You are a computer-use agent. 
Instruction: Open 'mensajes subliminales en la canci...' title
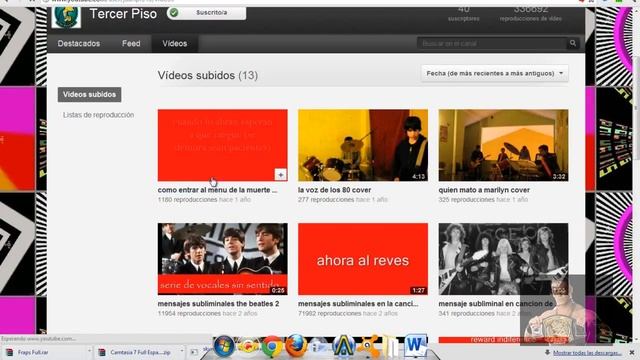(358, 304)
